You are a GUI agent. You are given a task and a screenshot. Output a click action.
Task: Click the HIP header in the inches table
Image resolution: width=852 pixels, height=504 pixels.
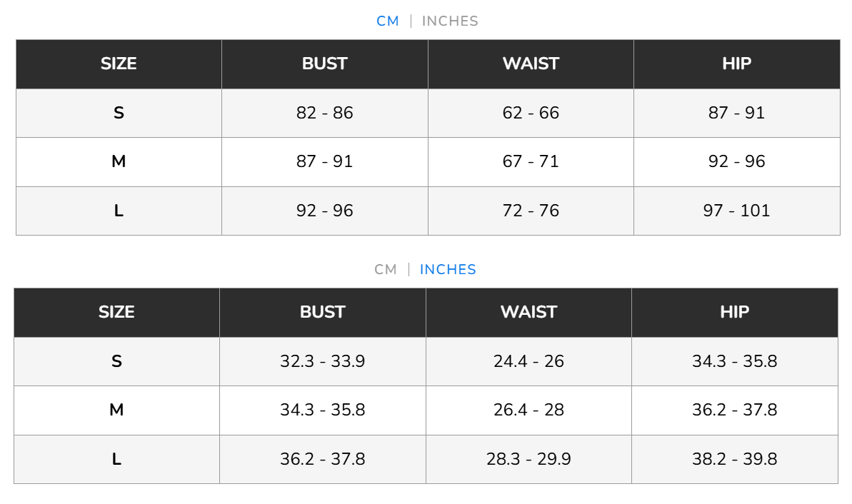click(x=734, y=312)
